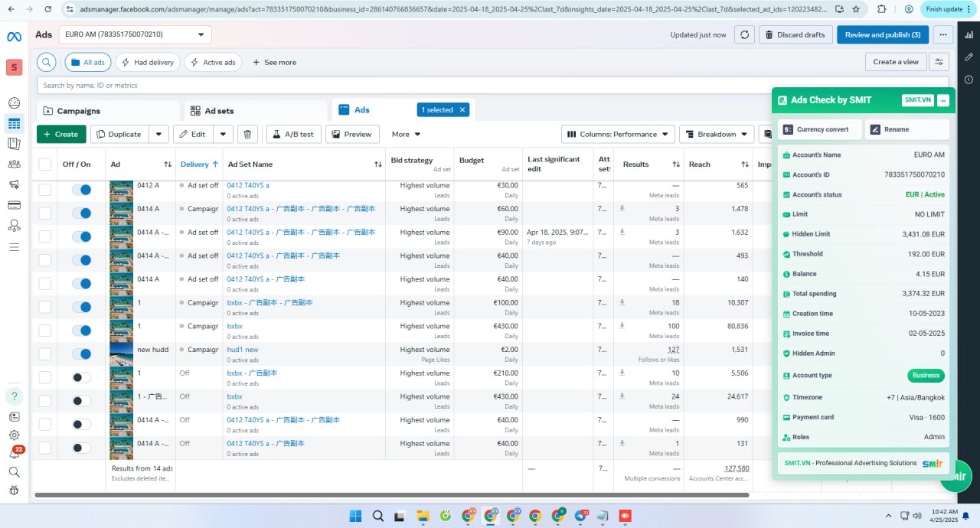Enable the toggle for ad 1 - 广告
This screenshot has width=980, height=528.
(x=82, y=401)
